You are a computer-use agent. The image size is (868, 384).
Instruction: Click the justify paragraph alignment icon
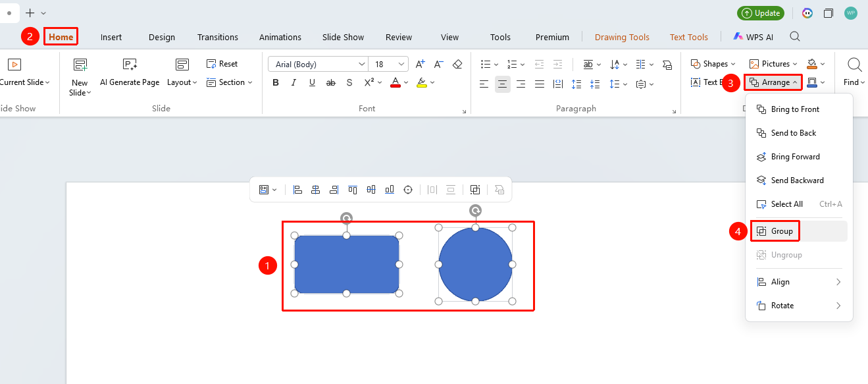540,84
